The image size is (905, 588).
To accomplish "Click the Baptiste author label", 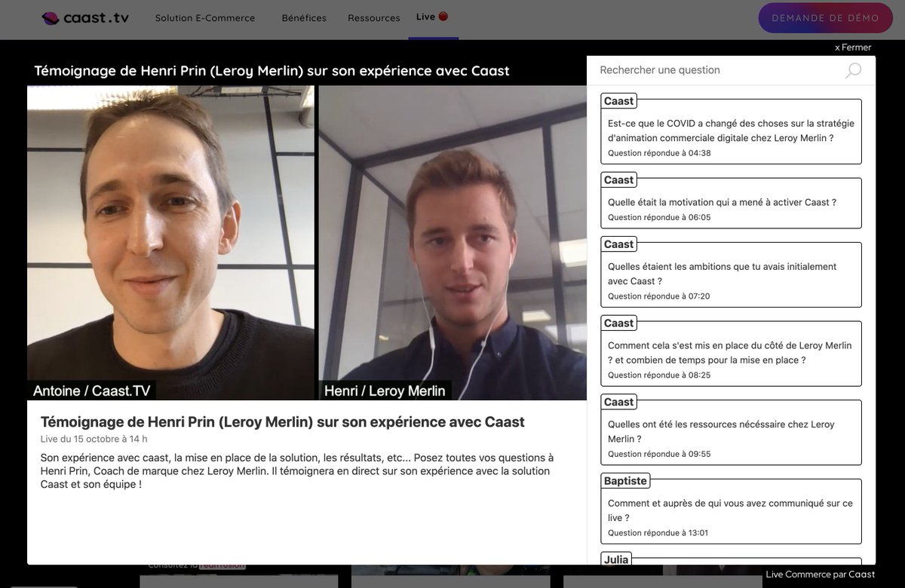I will pyautogui.click(x=625, y=481).
